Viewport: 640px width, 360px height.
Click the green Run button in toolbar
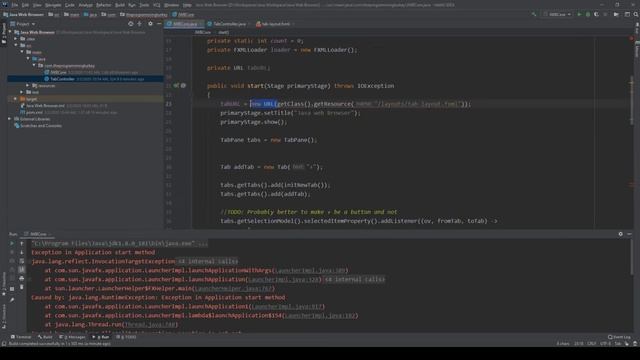[579, 14]
